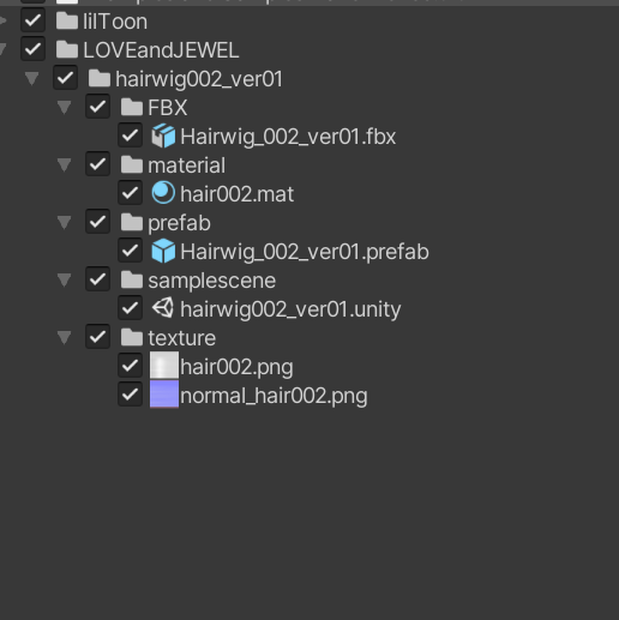This screenshot has height=620, width=619.
Task: Click the samplescene folder icon
Action: [x=132, y=280]
